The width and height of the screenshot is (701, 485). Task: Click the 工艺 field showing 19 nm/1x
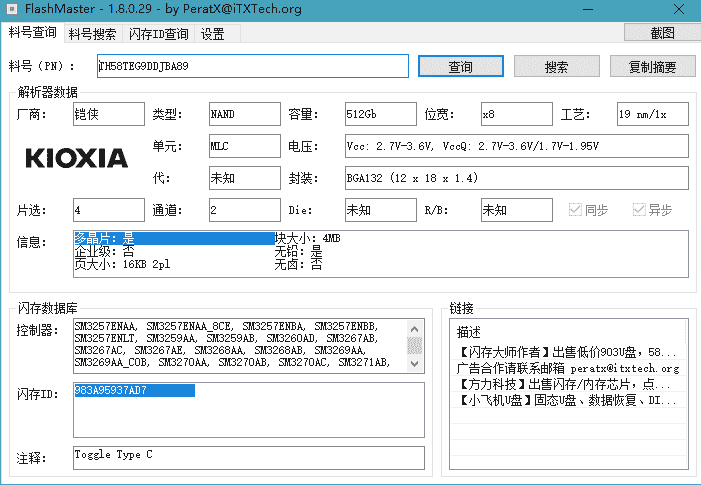[x=653, y=114]
